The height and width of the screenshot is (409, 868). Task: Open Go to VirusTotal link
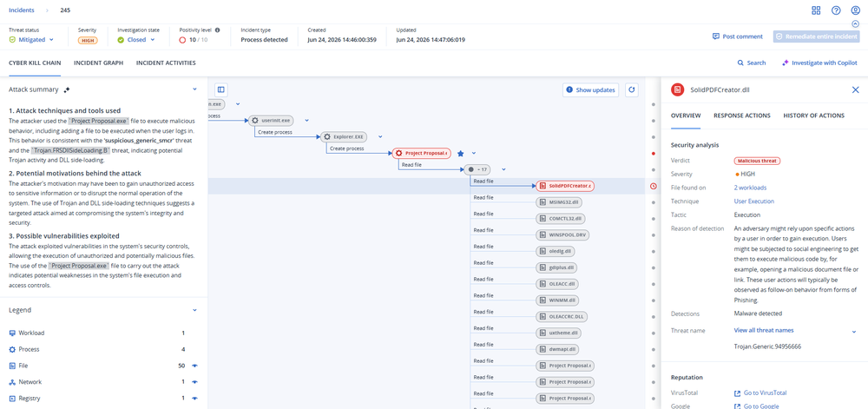point(760,393)
